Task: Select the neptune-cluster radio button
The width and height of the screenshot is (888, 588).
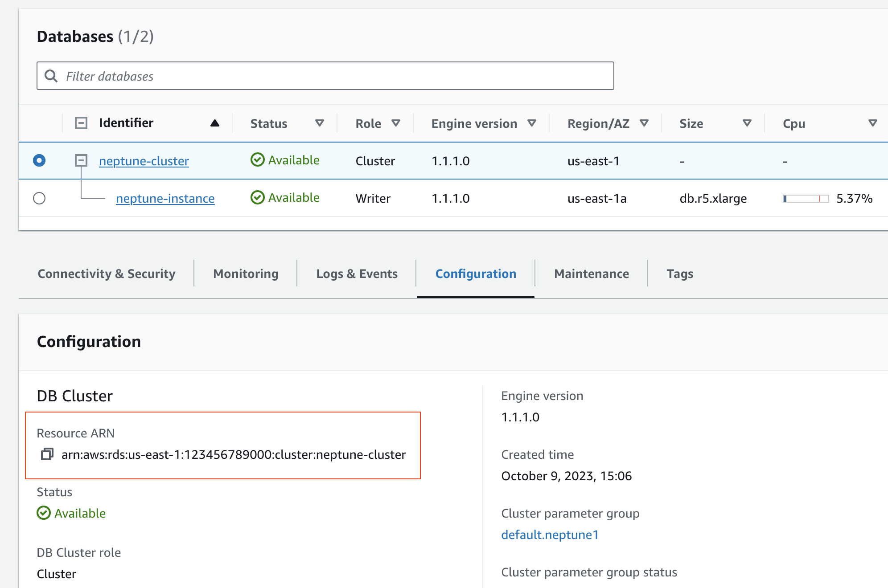Action: (x=39, y=160)
